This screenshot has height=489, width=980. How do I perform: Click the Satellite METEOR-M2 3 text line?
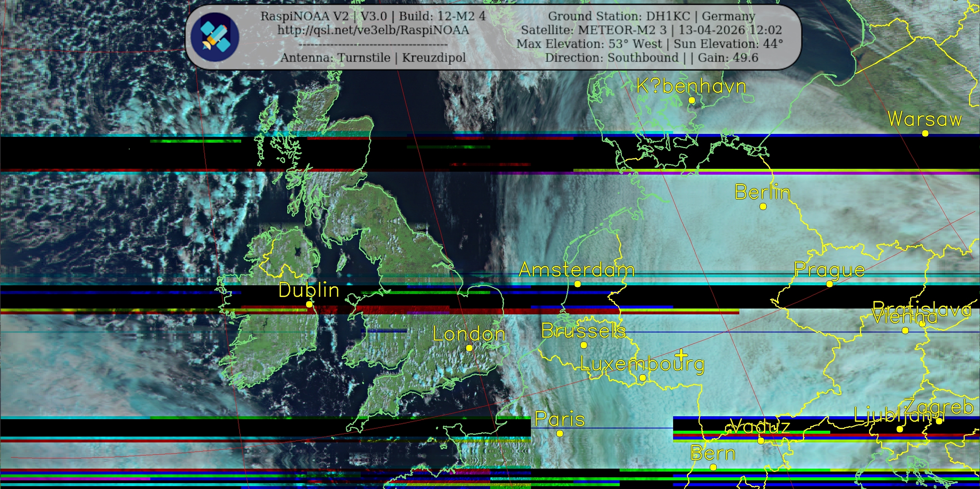[x=651, y=30]
